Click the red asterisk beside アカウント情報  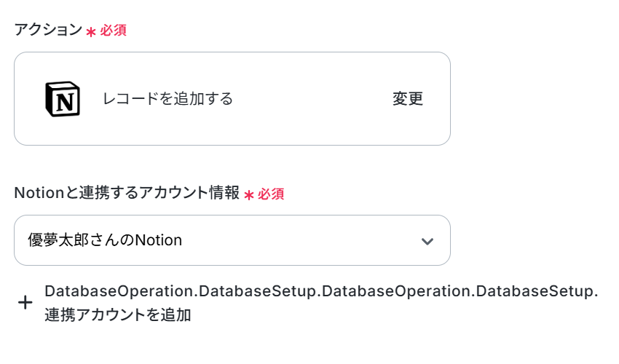tap(249, 195)
